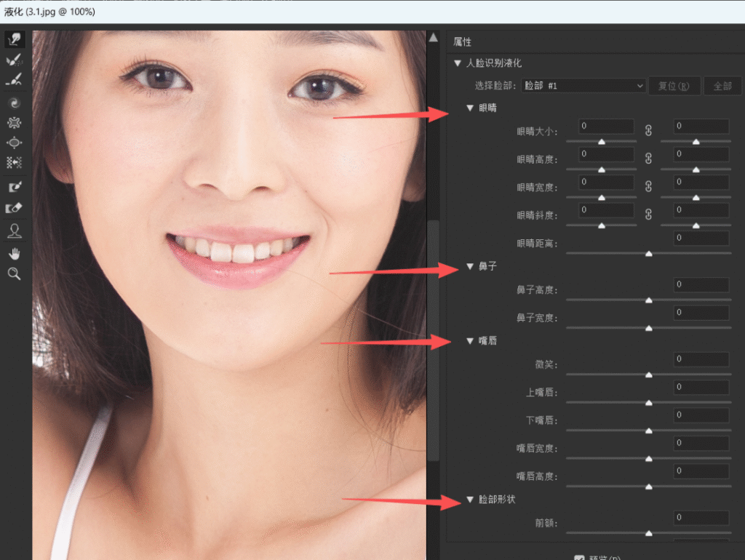
Task: Click the left 眼睛大小 slider
Action: (601, 142)
